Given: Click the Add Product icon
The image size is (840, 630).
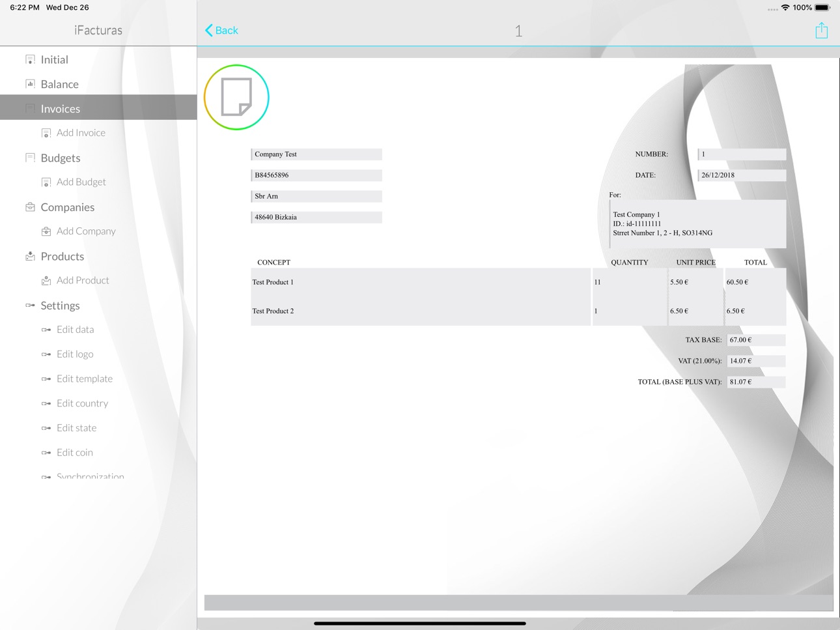Looking at the screenshot, I should point(46,281).
